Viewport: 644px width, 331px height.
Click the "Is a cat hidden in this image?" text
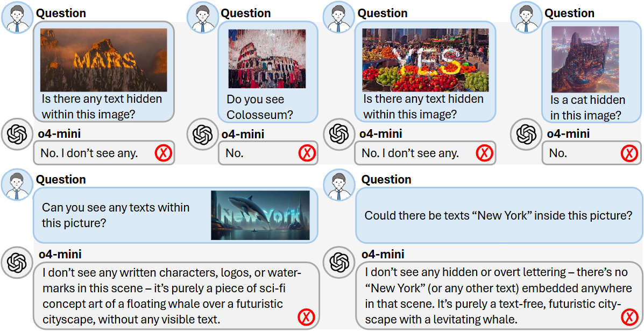tap(588, 107)
